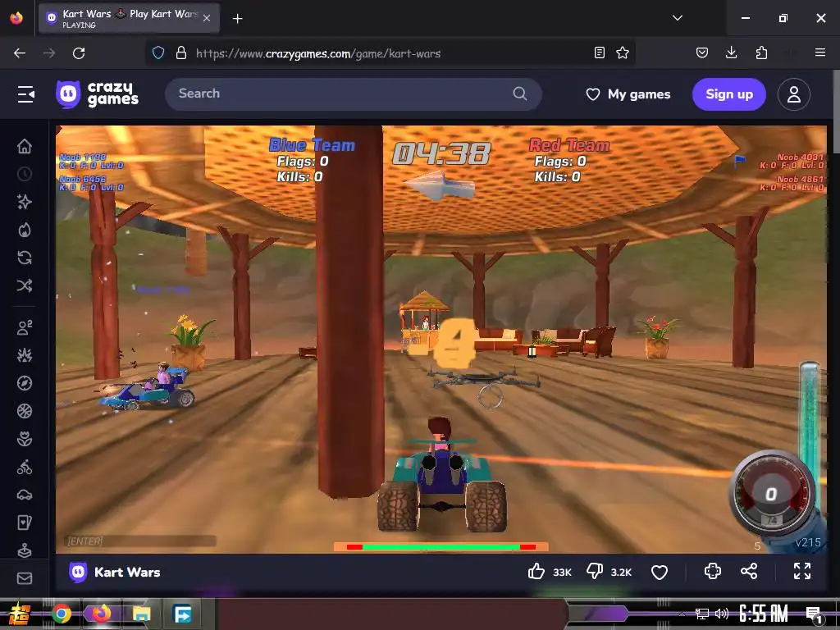The width and height of the screenshot is (840, 630).
Task: Expand the list all tabs dropdown
Action: click(677, 18)
